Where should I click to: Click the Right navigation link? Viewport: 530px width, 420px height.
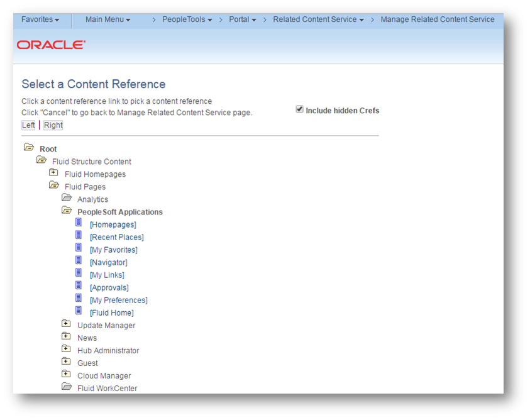coord(53,125)
